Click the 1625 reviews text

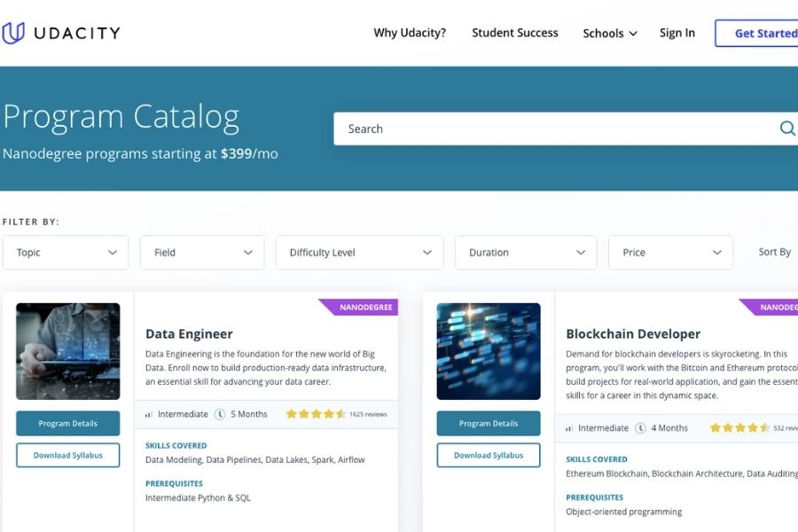(x=368, y=414)
